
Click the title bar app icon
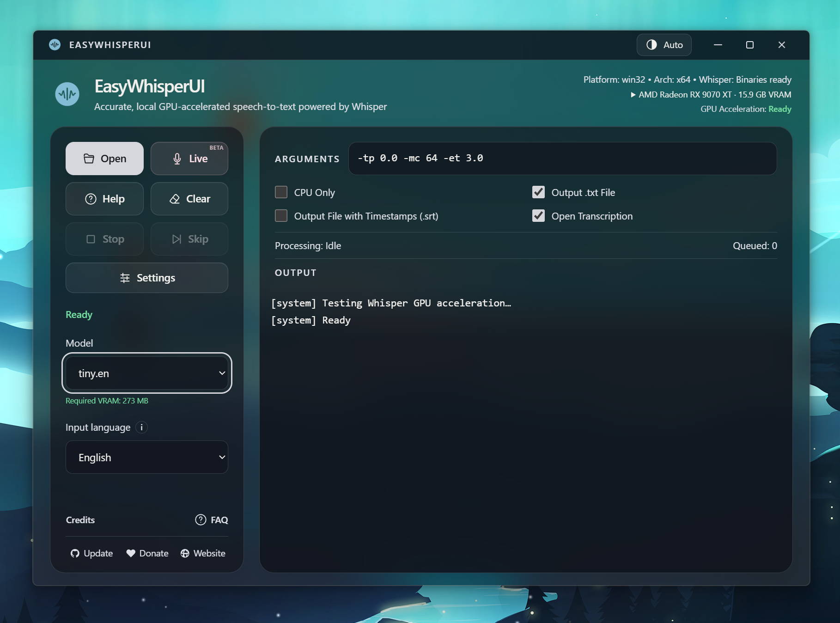point(55,45)
